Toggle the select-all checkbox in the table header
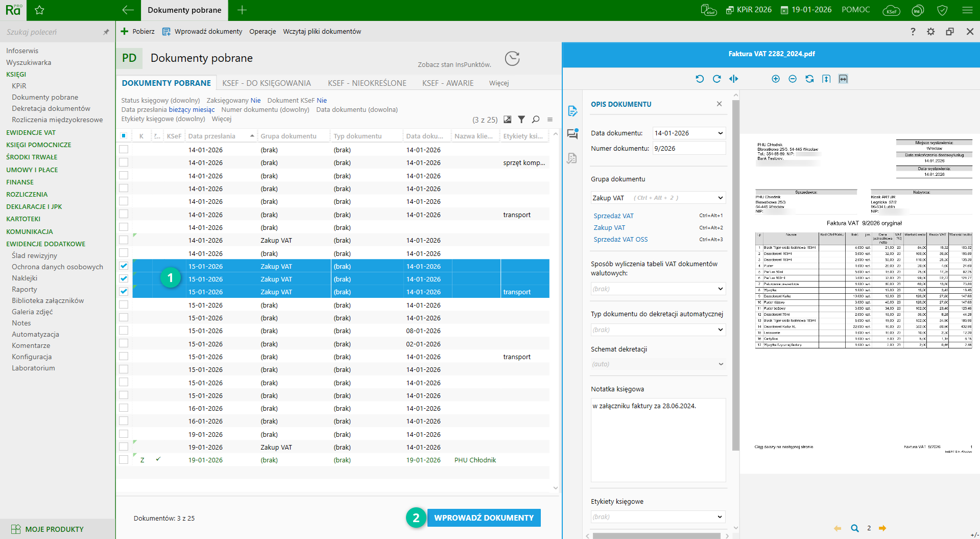980x539 pixels. click(x=124, y=136)
